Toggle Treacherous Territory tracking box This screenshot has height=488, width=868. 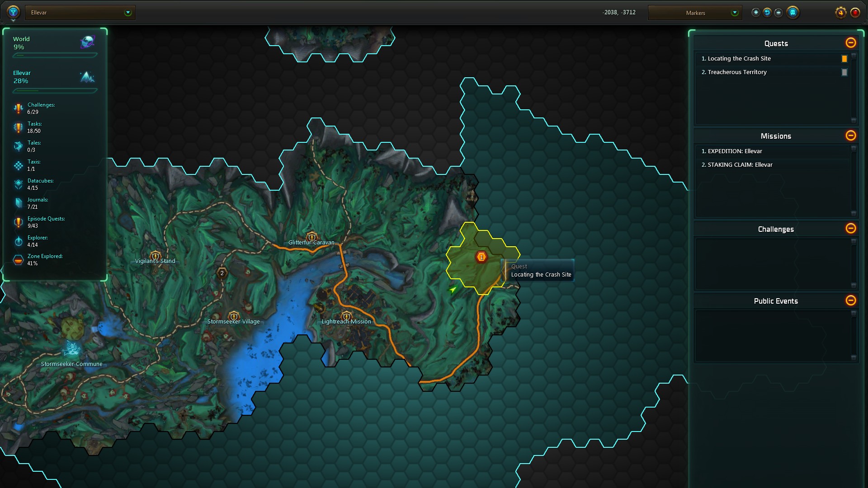click(844, 72)
